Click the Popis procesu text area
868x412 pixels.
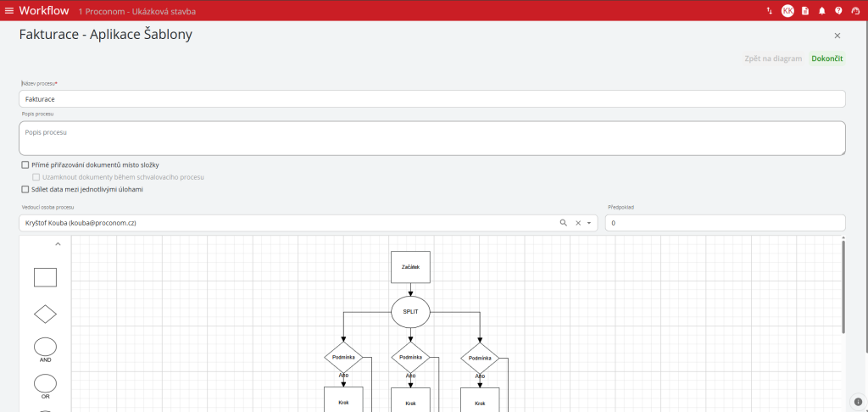click(x=431, y=138)
